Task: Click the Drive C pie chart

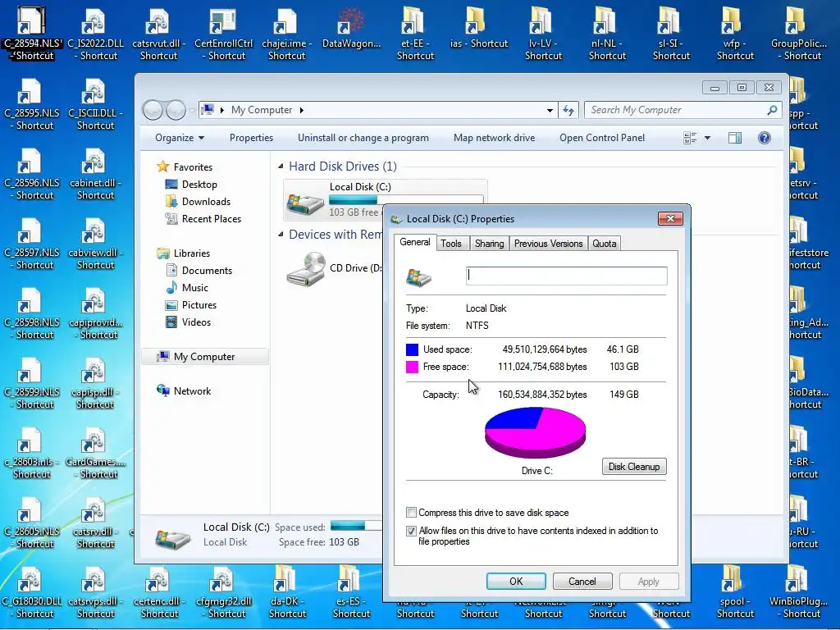Action: click(x=535, y=433)
